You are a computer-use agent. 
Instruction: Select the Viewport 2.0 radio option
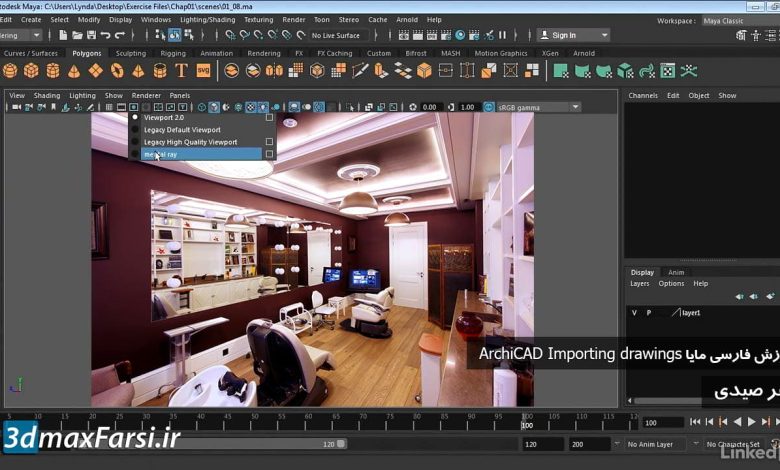[x=135, y=117]
